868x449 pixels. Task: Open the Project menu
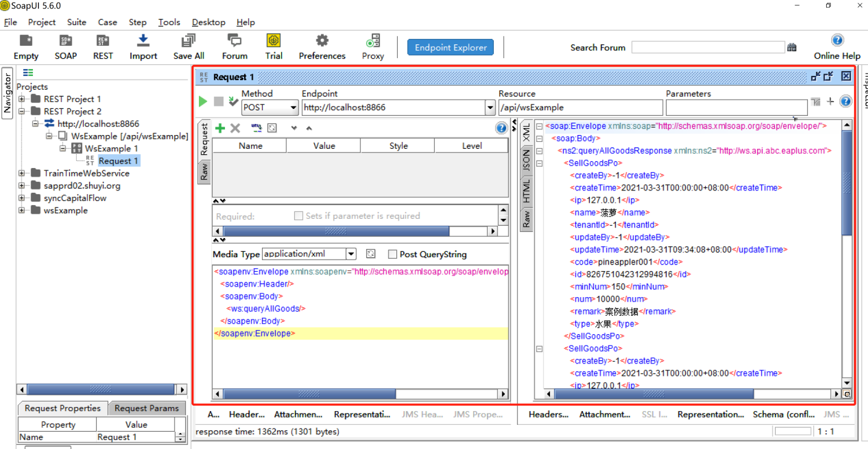[x=42, y=22]
